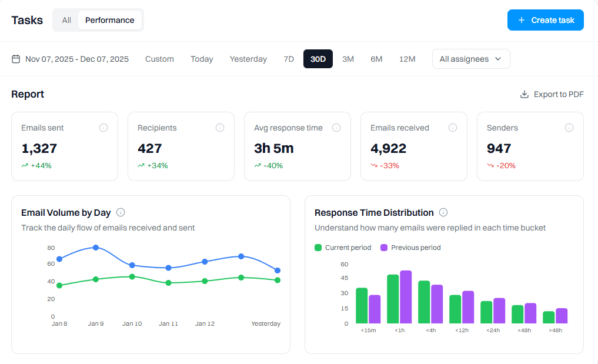Click the calendar icon next to date range
The height and width of the screenshot is (364, 598).
pos(16,59)
